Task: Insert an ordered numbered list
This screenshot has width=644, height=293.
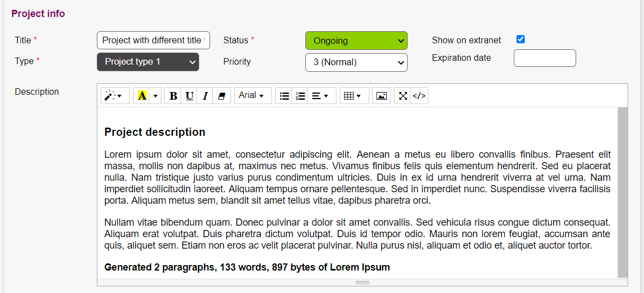Action: pos(300,96)
